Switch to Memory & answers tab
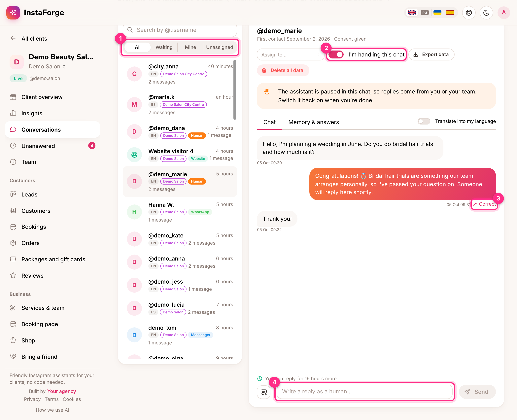Screen dimensions: 517x420 [x=314, y=122]
